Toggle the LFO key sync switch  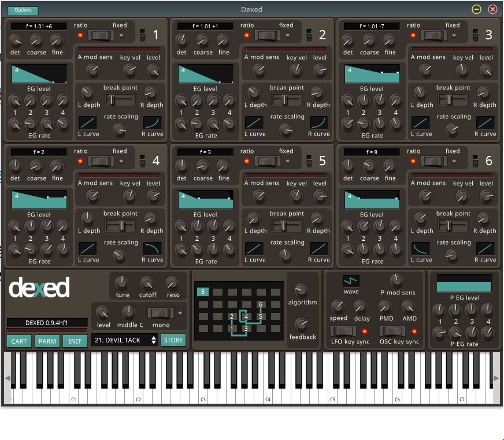coord(343,331)
